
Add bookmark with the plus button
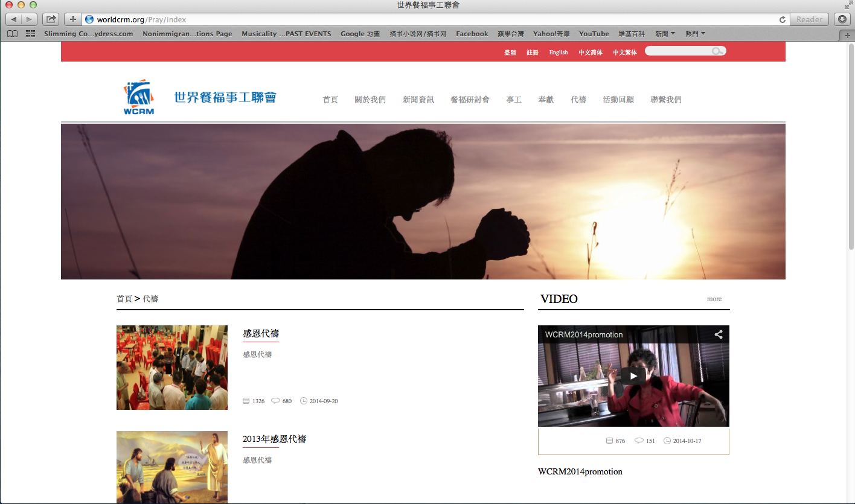click(73, 19)
